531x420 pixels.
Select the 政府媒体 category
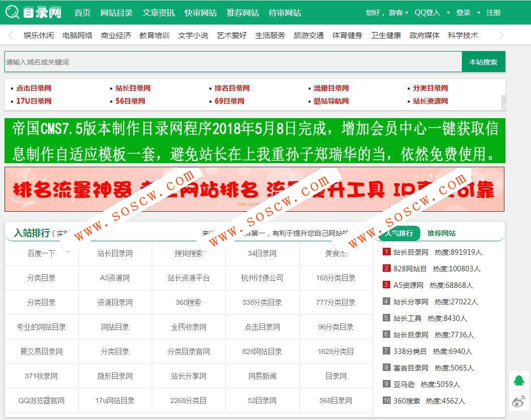[x=425, y=35]
